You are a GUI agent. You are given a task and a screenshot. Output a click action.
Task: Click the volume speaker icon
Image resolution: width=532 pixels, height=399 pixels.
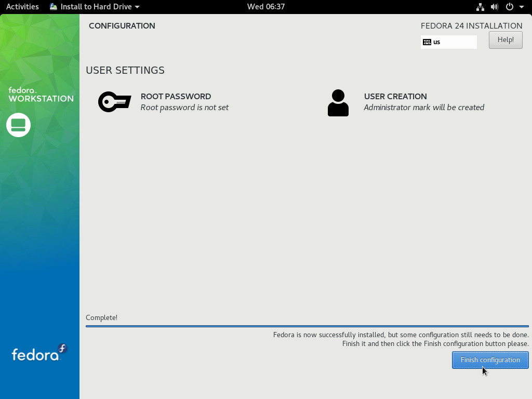494,7
